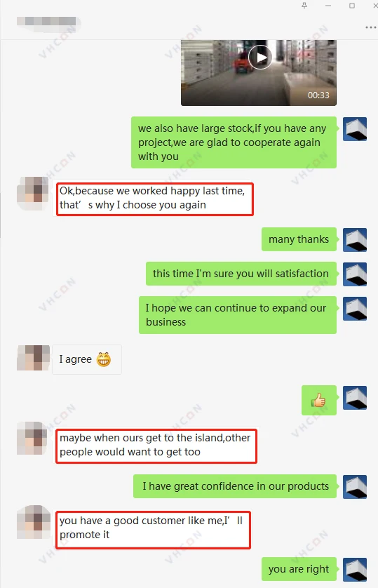The width and height of the screenshot is (378, 588).
Task: Open the three-dot chat options menu
Action: click(x=370, y=27)
